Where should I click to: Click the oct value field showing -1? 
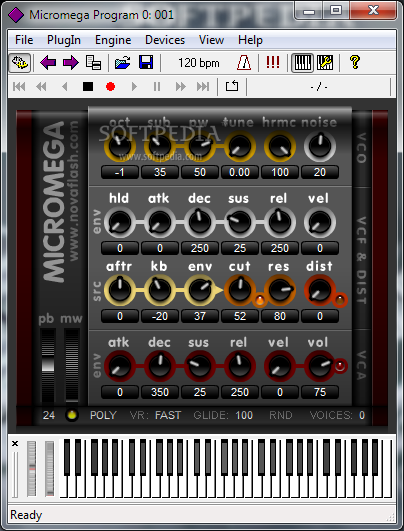point(120,172)
